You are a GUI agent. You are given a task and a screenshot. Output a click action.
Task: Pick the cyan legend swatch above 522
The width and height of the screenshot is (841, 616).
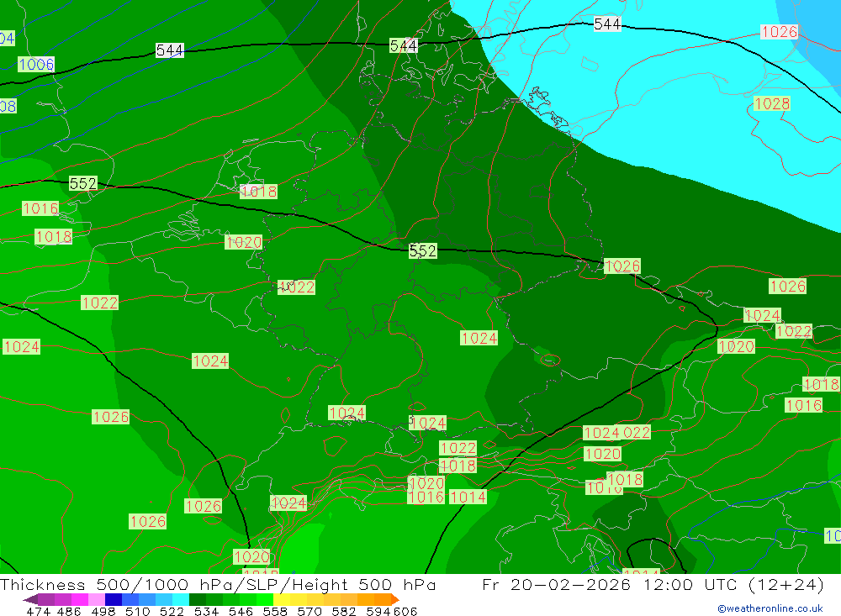click(181, 599)
